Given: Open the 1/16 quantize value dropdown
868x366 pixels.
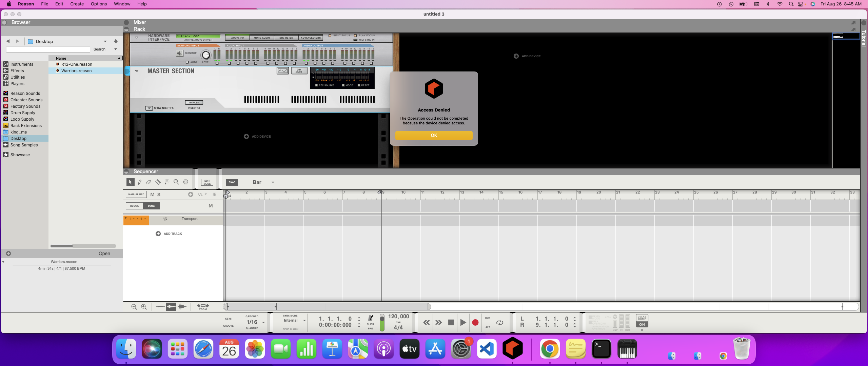Looking at the screenshot, I should coord(263,323).
